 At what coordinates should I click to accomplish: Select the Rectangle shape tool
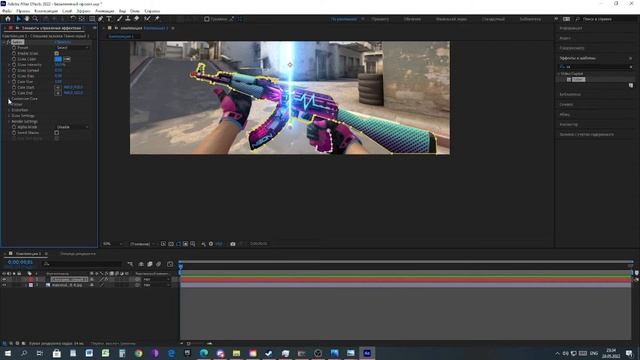click(92, 19)
